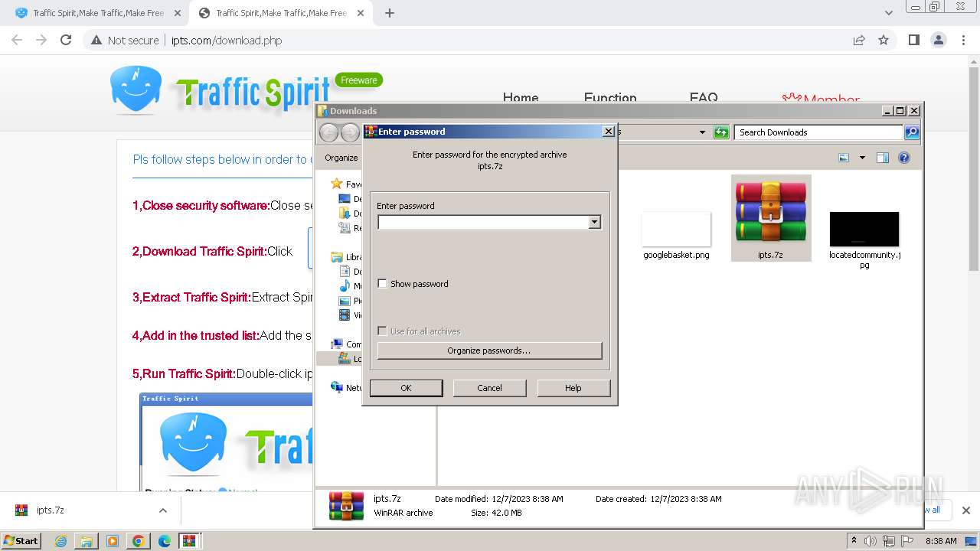Open the tab search chevron
Viewport: 980px width, 551px height.
(x=888, y=13)
